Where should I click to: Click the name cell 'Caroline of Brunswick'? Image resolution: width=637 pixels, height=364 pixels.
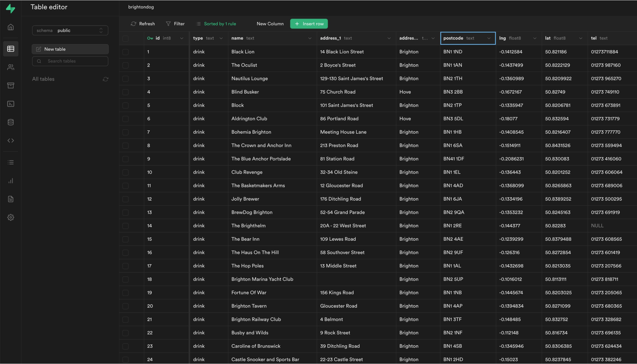pos(272,346)
